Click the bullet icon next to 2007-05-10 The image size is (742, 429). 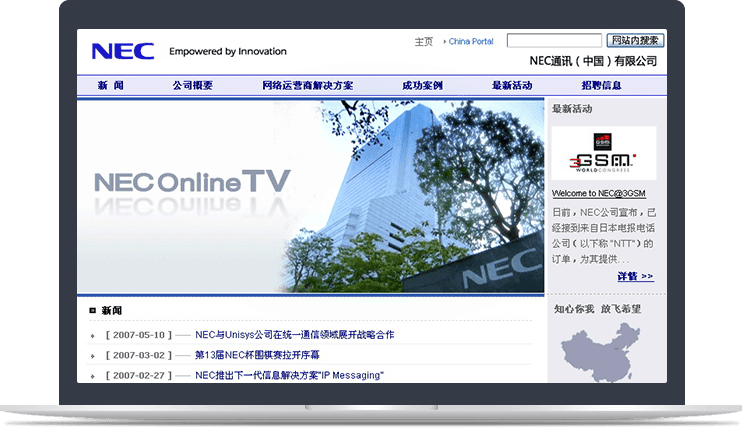click(93, 335)
